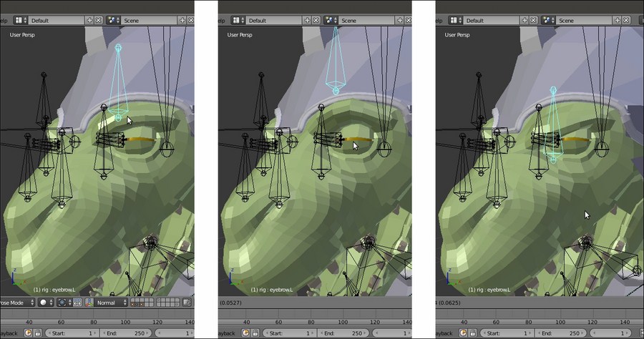Image resolution: width=644 pixels, height=339 pixels.
Task: Click the Default layout field in right screenshot
Action: [492, 20]
